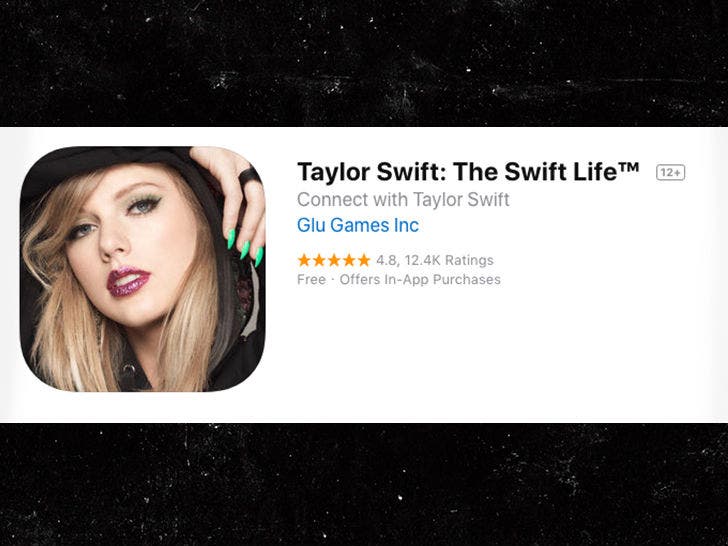Select the second orange rating star
Screen dimensions: 728x546
319,260
